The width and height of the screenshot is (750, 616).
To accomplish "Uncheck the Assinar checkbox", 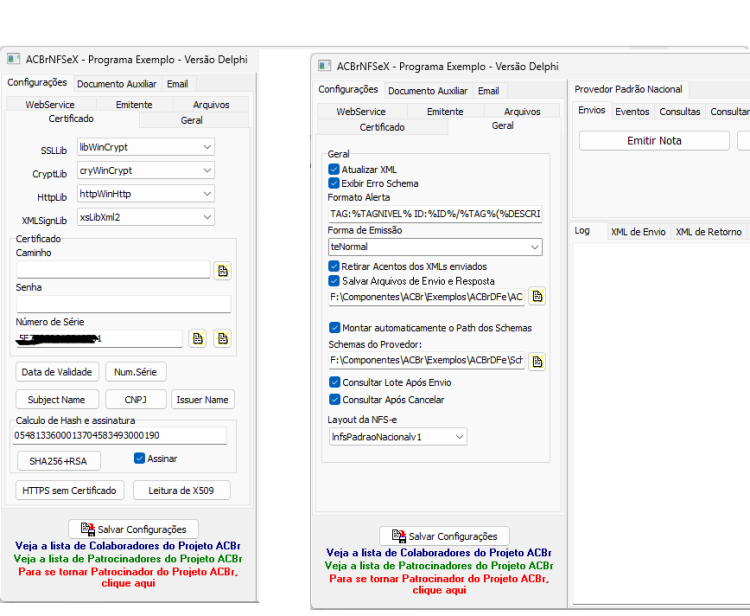I will 139,458.
